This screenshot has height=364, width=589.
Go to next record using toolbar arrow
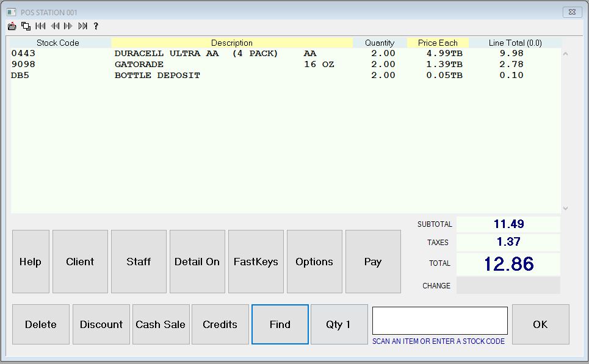click(x=68, y=26)
